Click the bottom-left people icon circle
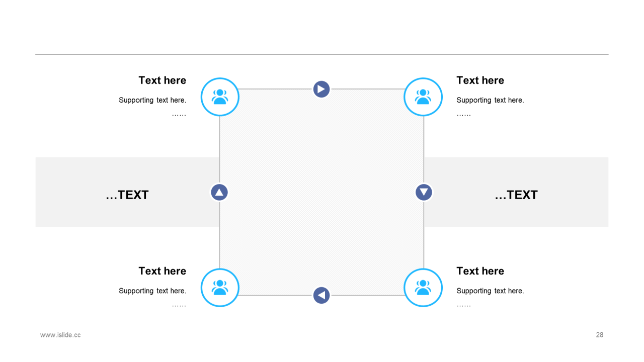The height and width of the screenshot is (362, 644). click(220, 288)
